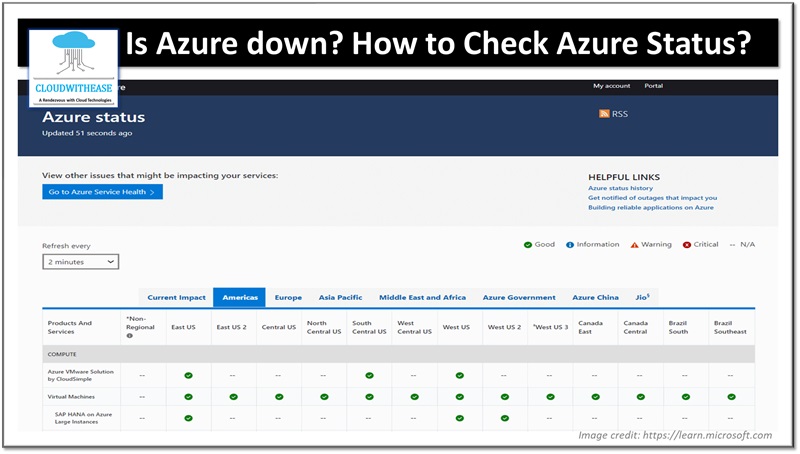Click Go to Azure Service Health button
This screenshot has height=454, width=800.
click(x=103, y=192)
